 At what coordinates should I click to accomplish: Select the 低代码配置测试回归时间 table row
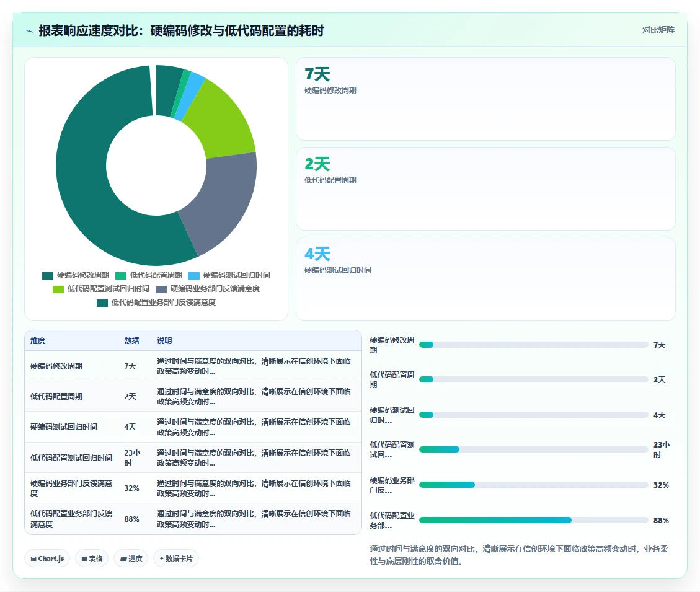(x=193, y=457)
